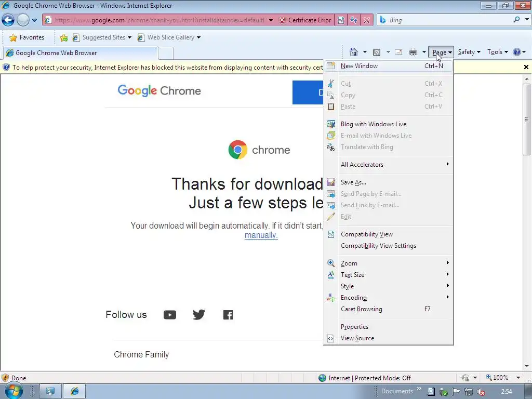Select Blog with Windows Live

[x=389, y=124]
